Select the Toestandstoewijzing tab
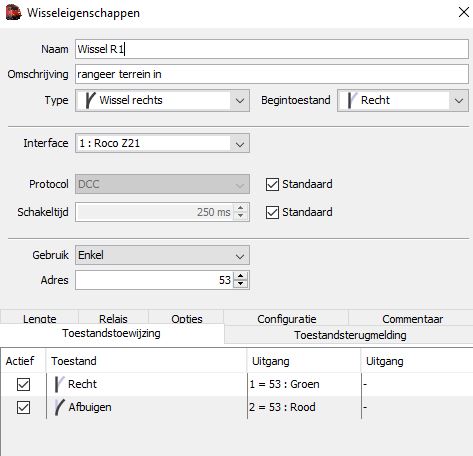The image size is (473, 456). (x=111, y=333)
